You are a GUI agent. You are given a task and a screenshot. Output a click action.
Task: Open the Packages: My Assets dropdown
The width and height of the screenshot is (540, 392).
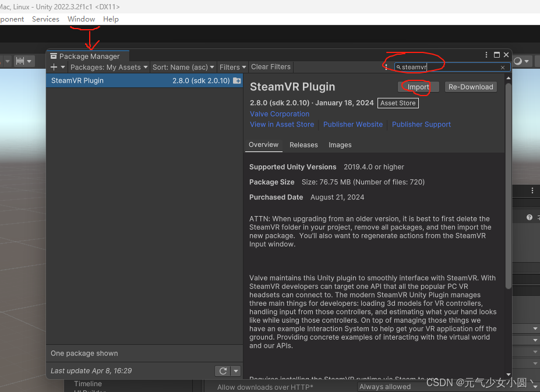pos(109,67)
